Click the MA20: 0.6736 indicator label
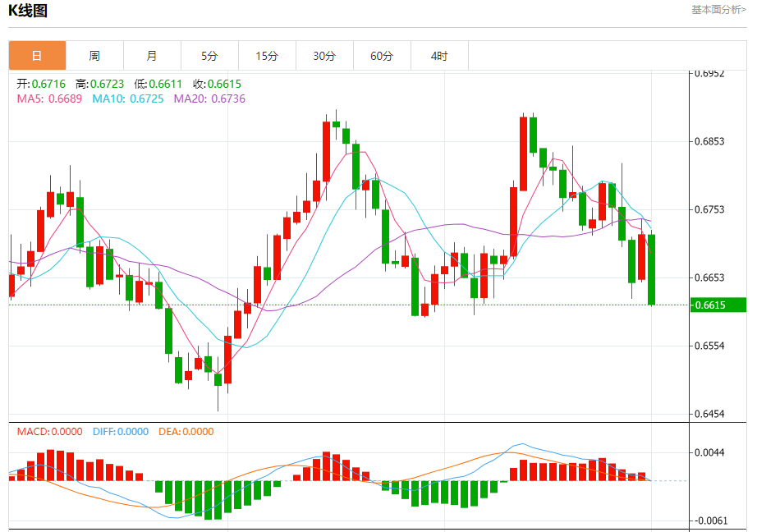Viewport: 757px width, 532px height. point(209,99)
